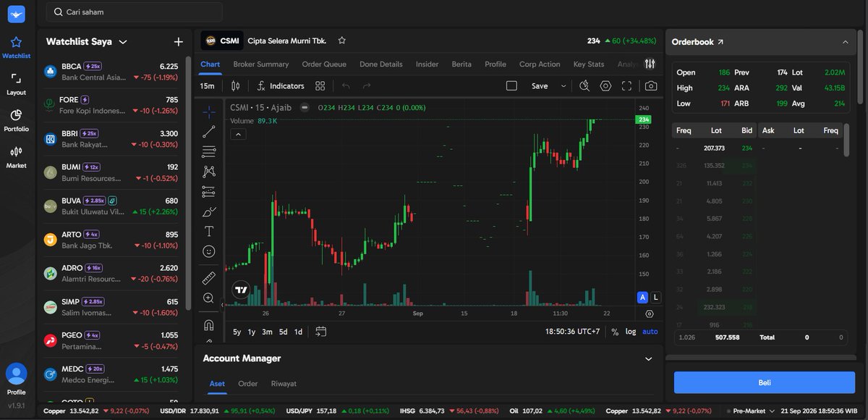
Task: Open the long position forecasting tool
Action: tap(209, 192)
